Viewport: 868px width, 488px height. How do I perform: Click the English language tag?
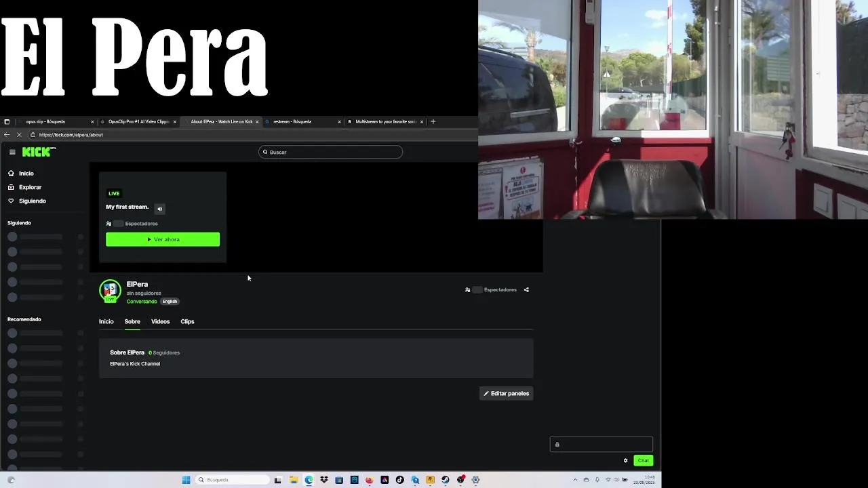pos(170,302)
